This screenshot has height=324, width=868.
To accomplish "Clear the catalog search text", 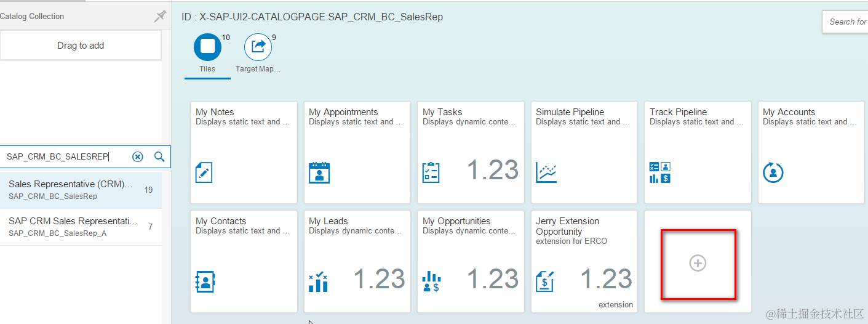I will tap(138, 157).
